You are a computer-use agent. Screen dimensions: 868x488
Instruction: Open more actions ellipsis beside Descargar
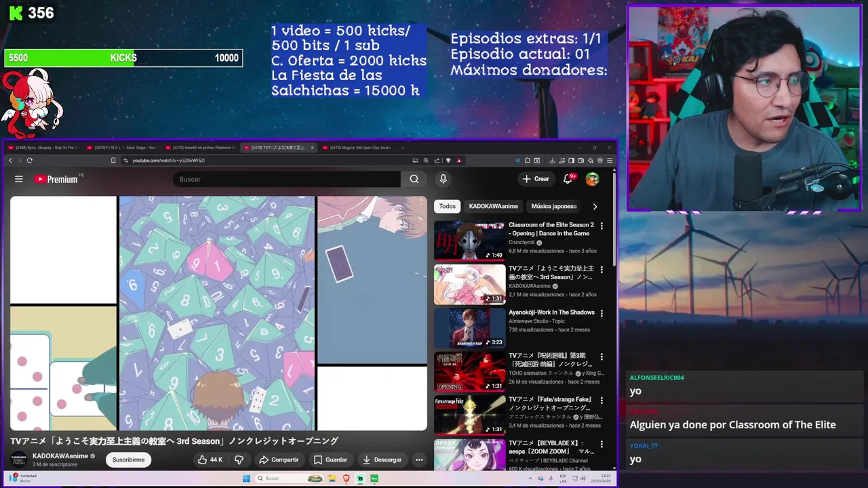[419, 460]
